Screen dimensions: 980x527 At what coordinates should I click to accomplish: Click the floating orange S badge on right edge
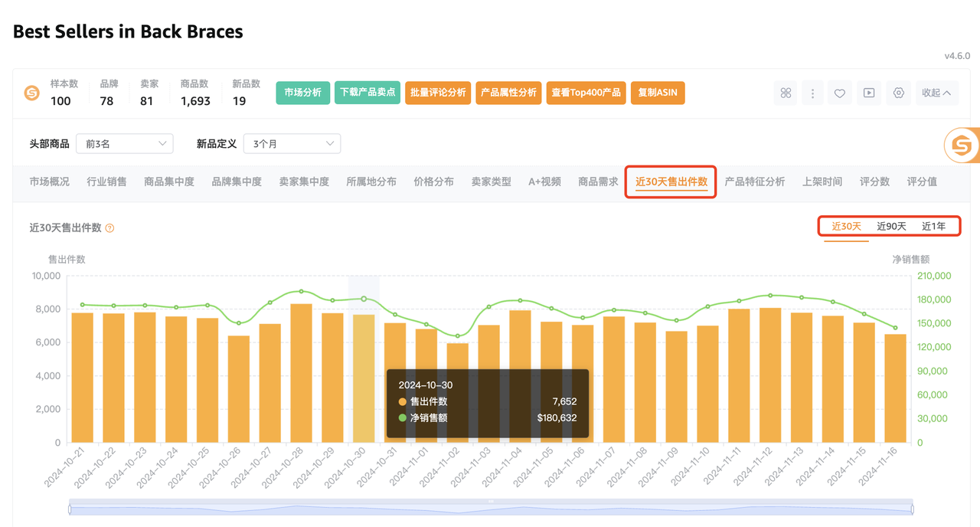[x=962, y=145]
